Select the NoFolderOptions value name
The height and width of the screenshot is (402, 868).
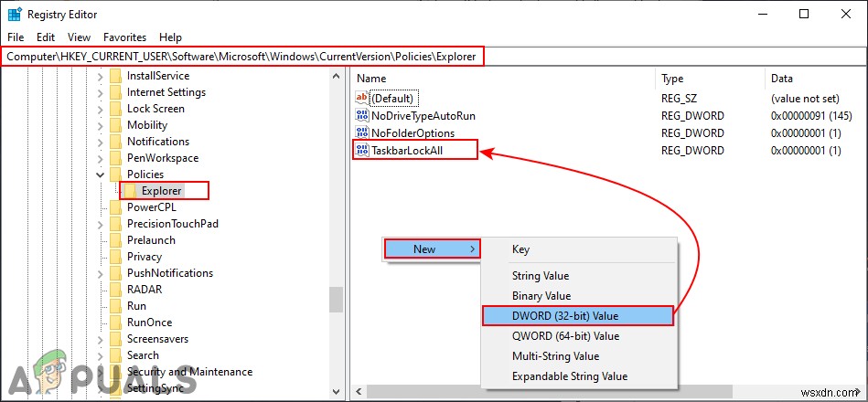point(413,132)
